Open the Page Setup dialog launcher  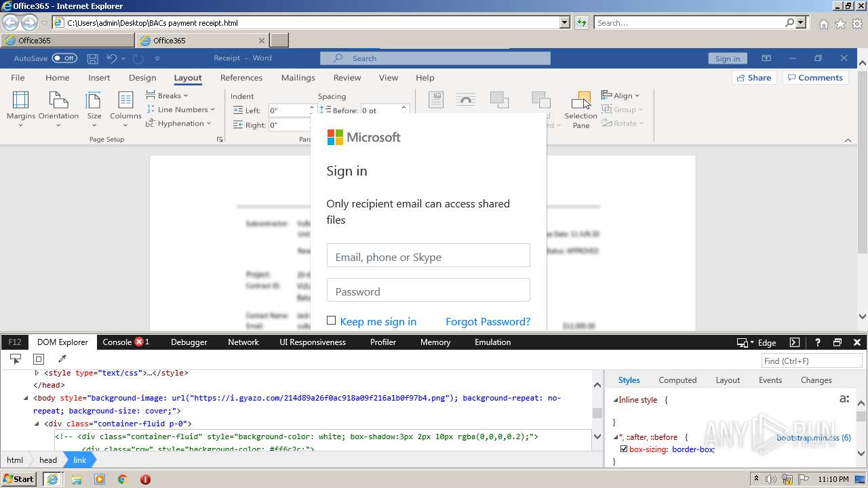pos(219,140)
